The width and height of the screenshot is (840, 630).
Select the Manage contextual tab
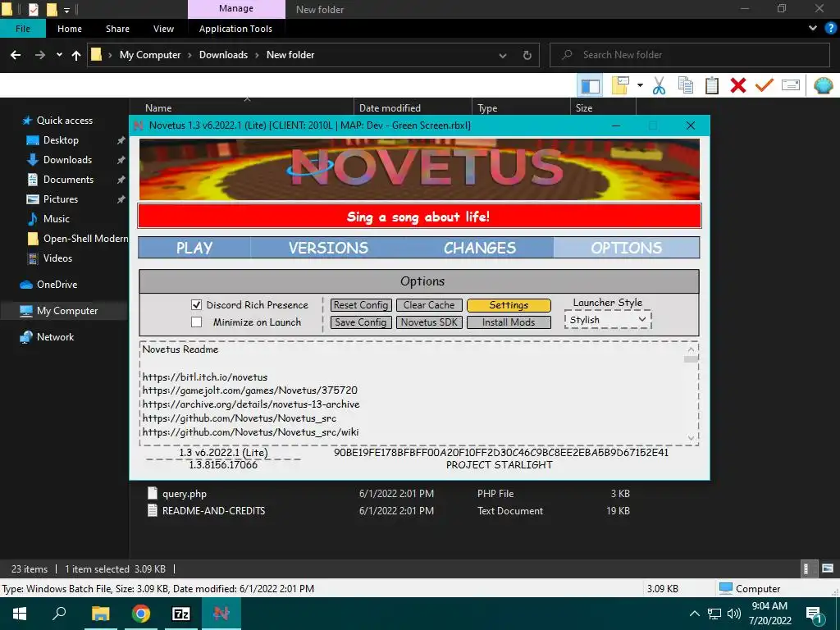click(235, 8)
